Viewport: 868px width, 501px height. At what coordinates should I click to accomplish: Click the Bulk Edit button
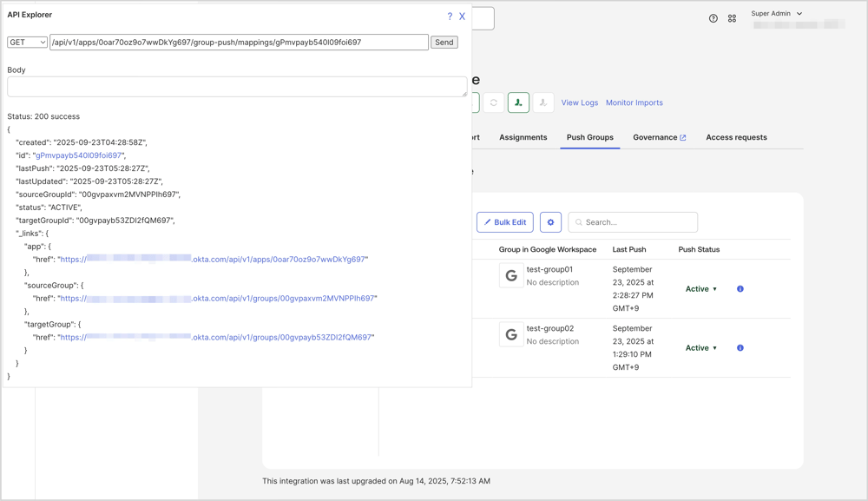(x=505, y=222)
